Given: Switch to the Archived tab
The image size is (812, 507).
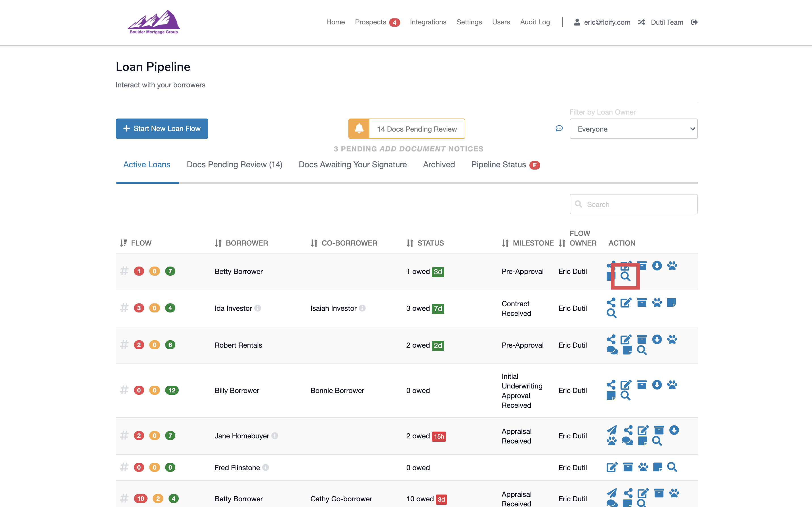Looking at the screenshot, I should 439,165.
